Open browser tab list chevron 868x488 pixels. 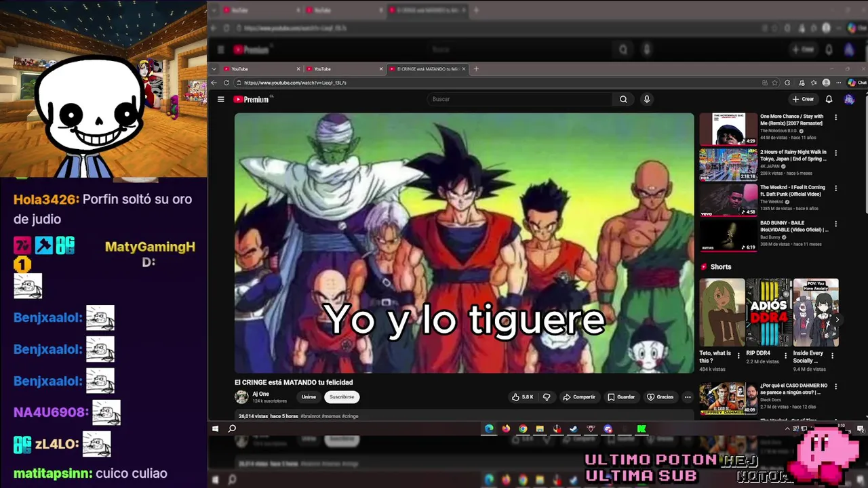[x=214, y=68]
